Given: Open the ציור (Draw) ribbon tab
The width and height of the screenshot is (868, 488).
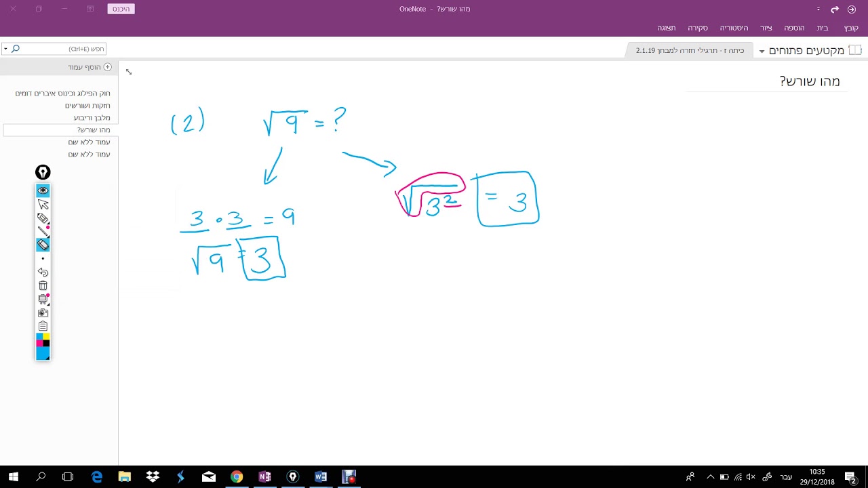Looking at the screenshot, I should [766, 28].
